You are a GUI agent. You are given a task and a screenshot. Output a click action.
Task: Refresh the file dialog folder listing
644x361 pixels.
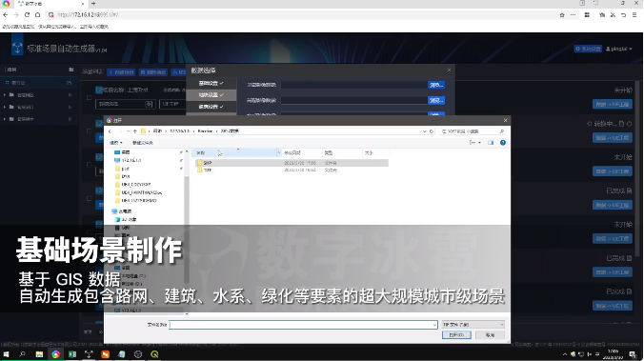point(432,131)
